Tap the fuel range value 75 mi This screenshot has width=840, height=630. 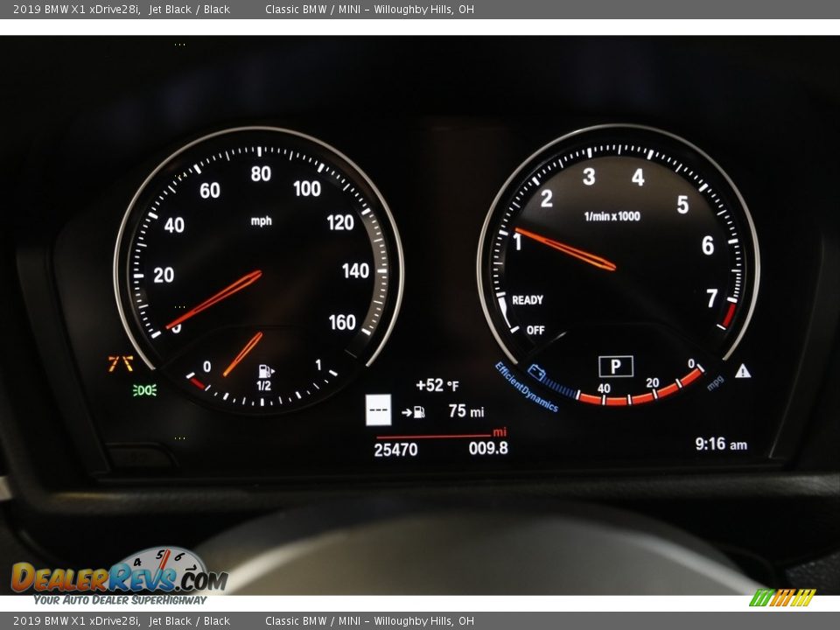[x=466, y=411]
